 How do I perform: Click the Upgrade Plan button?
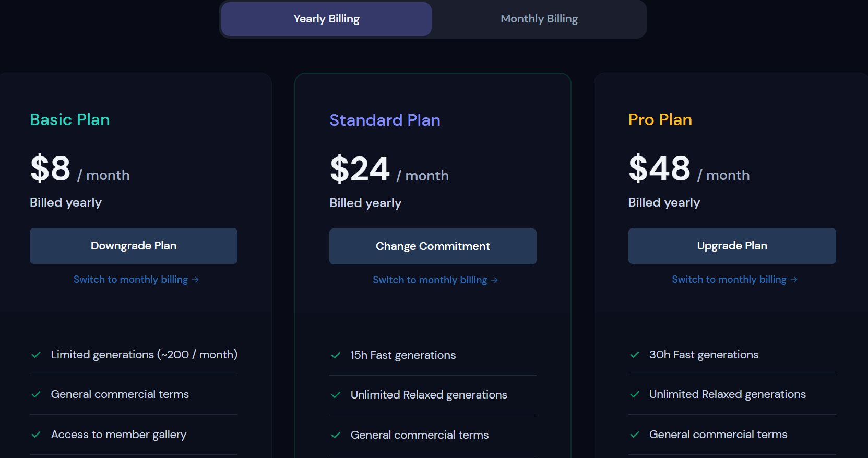[732, 246]
